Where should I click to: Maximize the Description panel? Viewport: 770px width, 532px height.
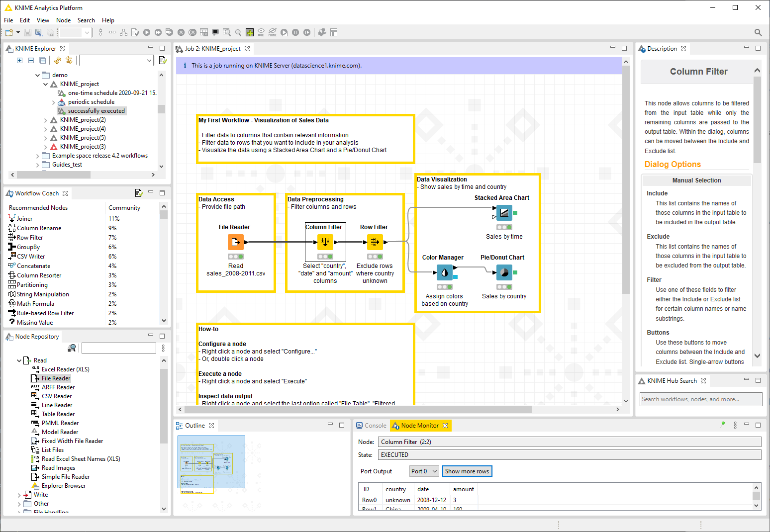758,48
